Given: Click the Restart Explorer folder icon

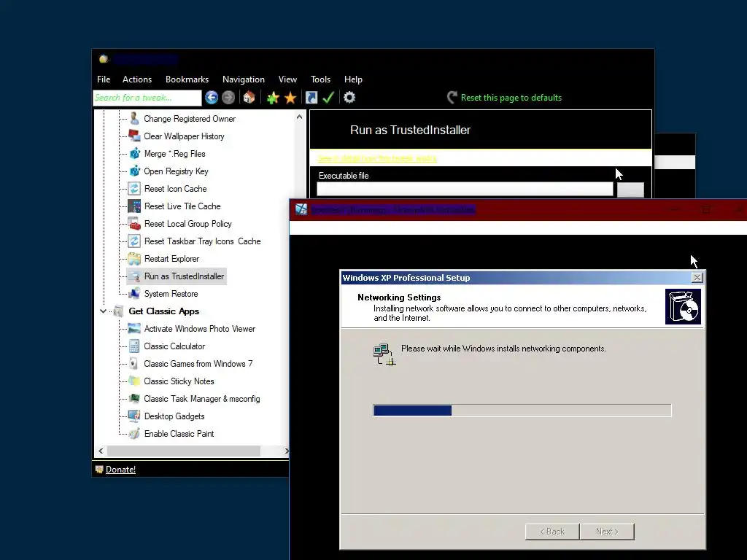Looking at the screenshot, I should click(134, 259).
